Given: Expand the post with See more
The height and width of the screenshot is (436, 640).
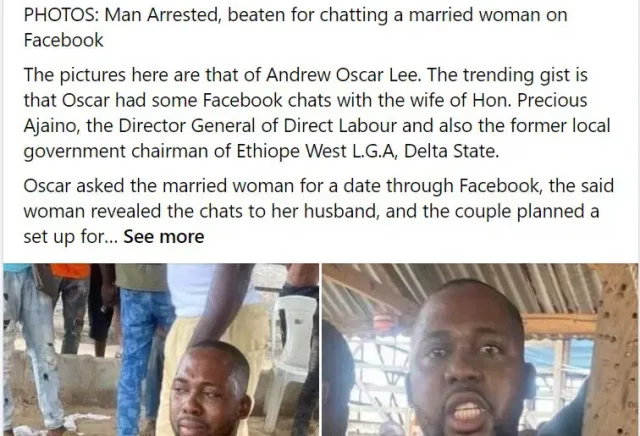Looking at the screenshot, I should pos(164,237).
